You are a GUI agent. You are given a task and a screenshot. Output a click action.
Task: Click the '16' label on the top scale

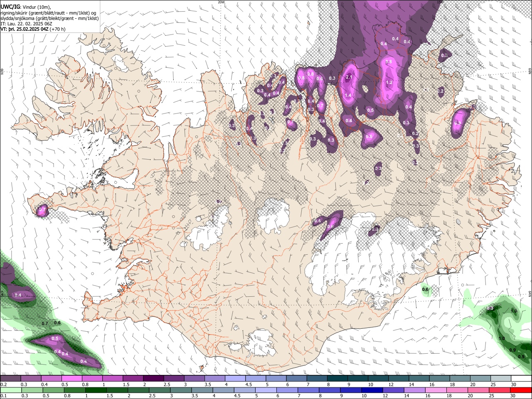coord(431,384)
